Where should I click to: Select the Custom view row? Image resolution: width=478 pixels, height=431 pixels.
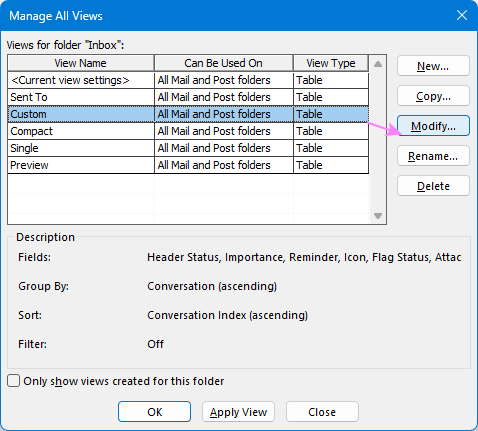[188, 114]
